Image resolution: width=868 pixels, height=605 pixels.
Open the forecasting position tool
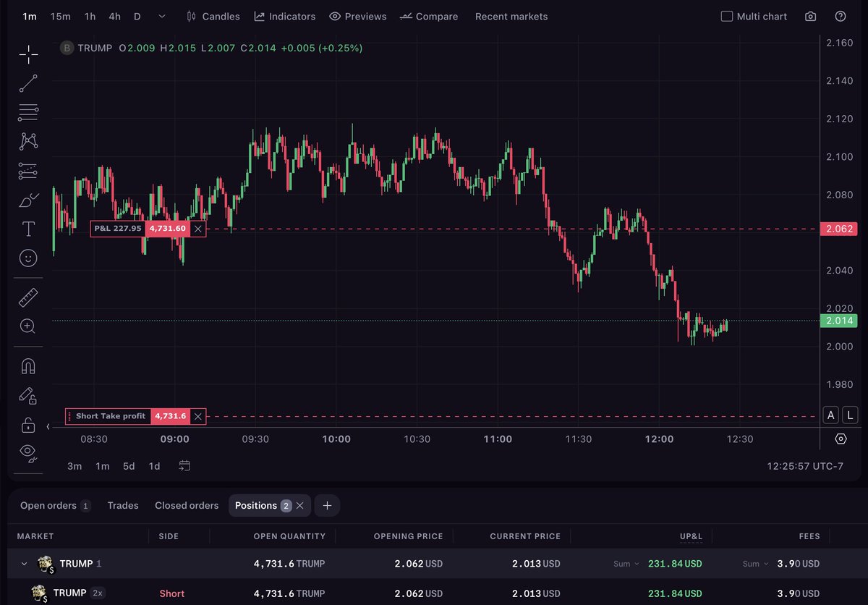[28, 171]
